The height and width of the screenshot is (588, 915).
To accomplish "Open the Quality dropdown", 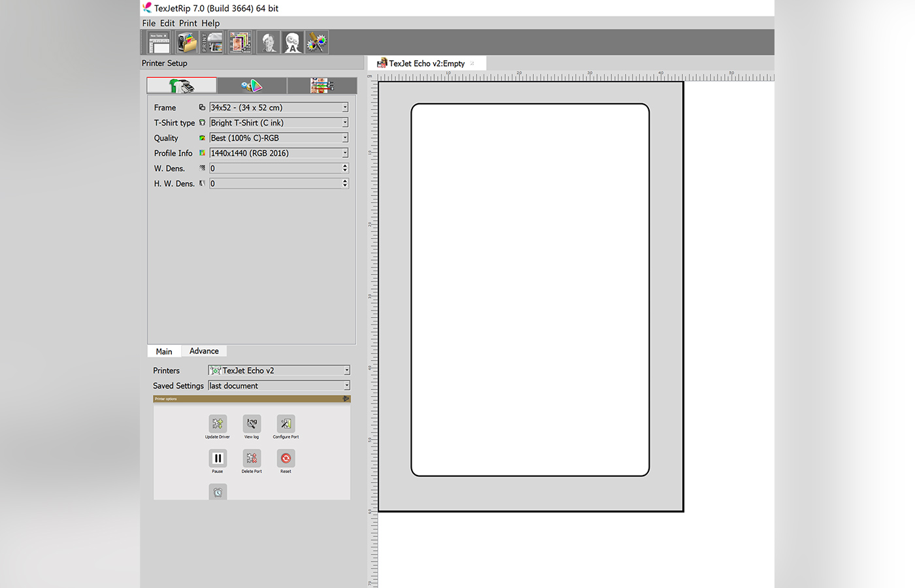I will (x=345, y=138).
